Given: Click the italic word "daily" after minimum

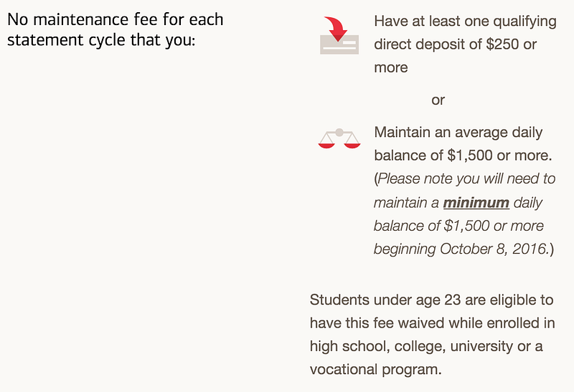Looking at the screenshot, I should tap(527, 203).
